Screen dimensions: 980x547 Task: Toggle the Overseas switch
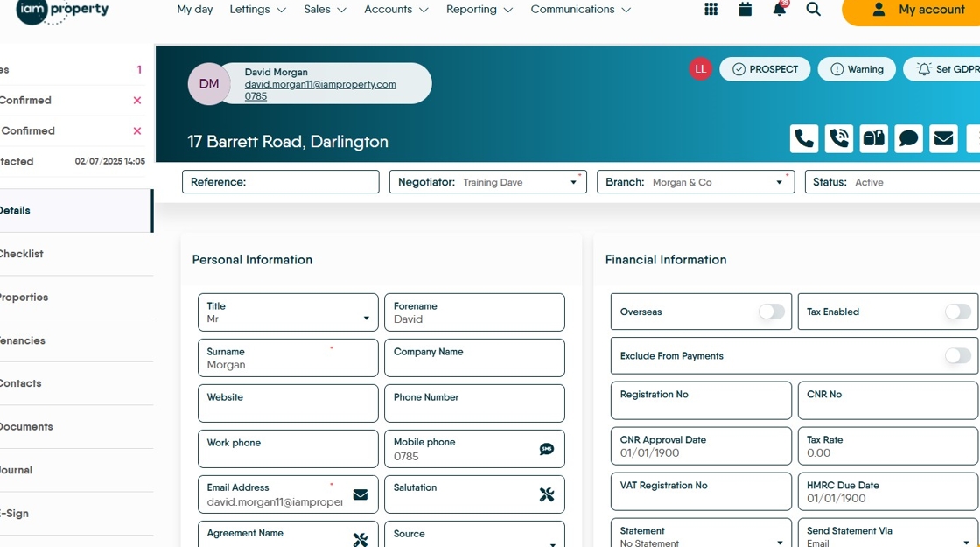[771, 312]
